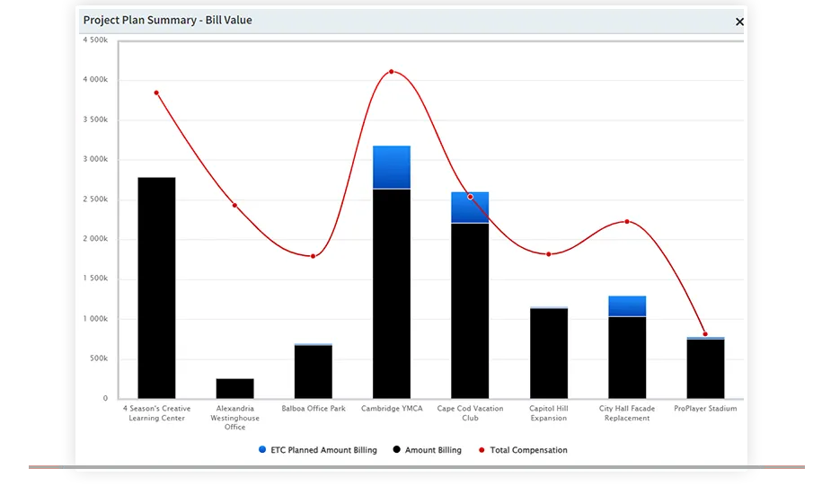Click Total Compensation point for Balboa Office Park
The width and height of the screenshot is (822, 504).
[x=313, y=256]
